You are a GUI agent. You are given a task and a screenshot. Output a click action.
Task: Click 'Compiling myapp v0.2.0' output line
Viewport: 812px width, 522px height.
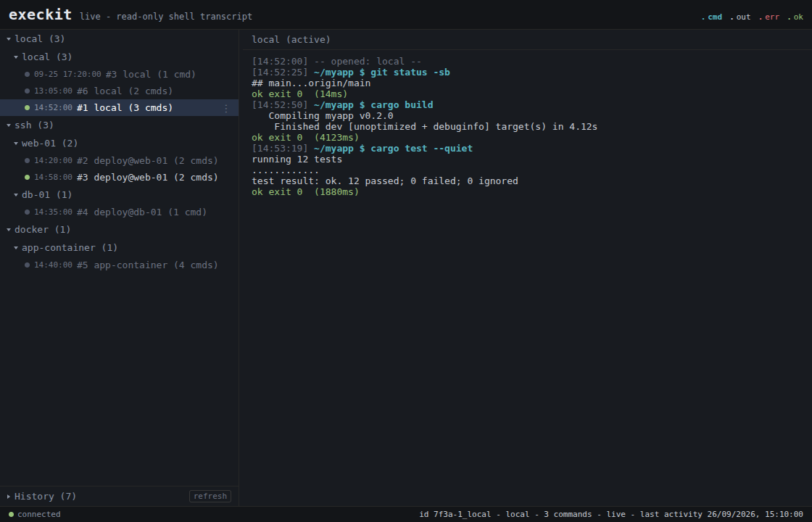tap(331, 115)
